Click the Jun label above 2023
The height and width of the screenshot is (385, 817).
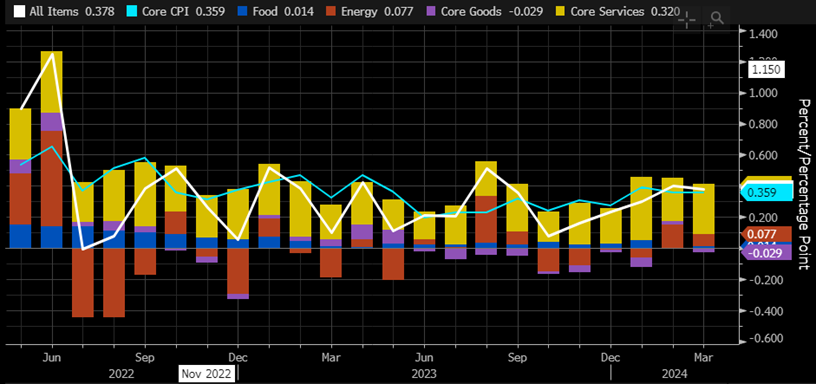[x=424, y=358]
